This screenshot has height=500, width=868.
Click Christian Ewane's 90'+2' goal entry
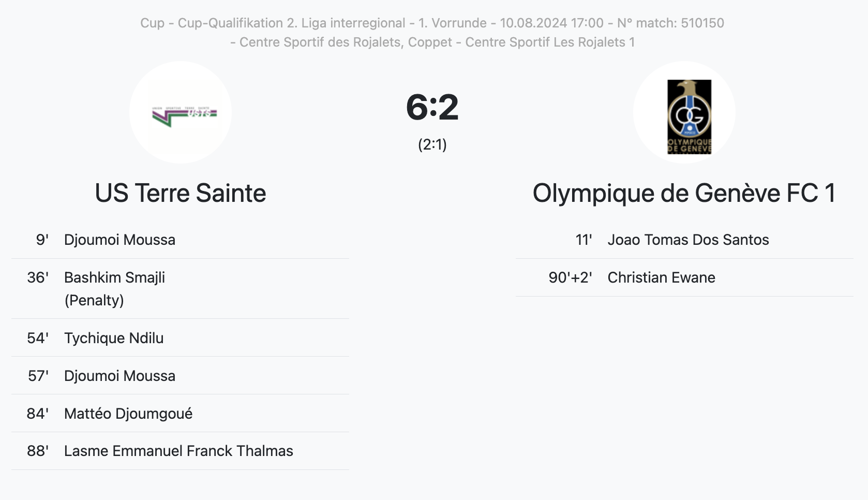[x=661, y=277]
